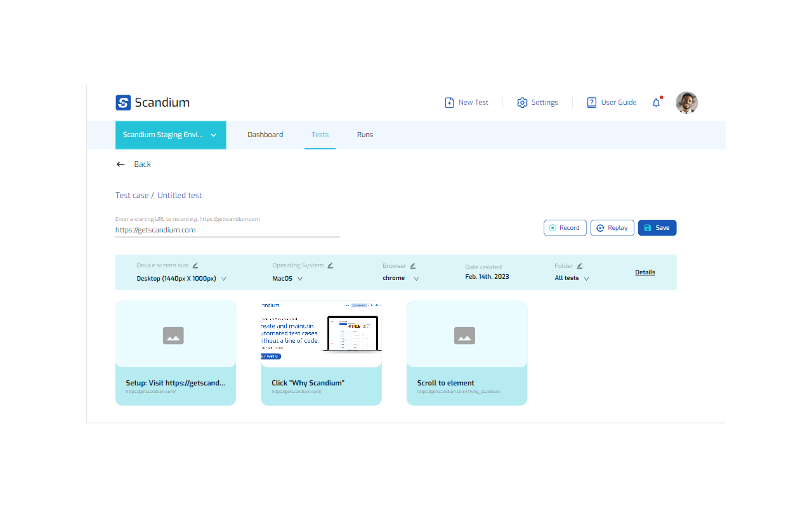Open the MacOS operating system dropdown
Viewport: 812px width, 508px height.
287,278
